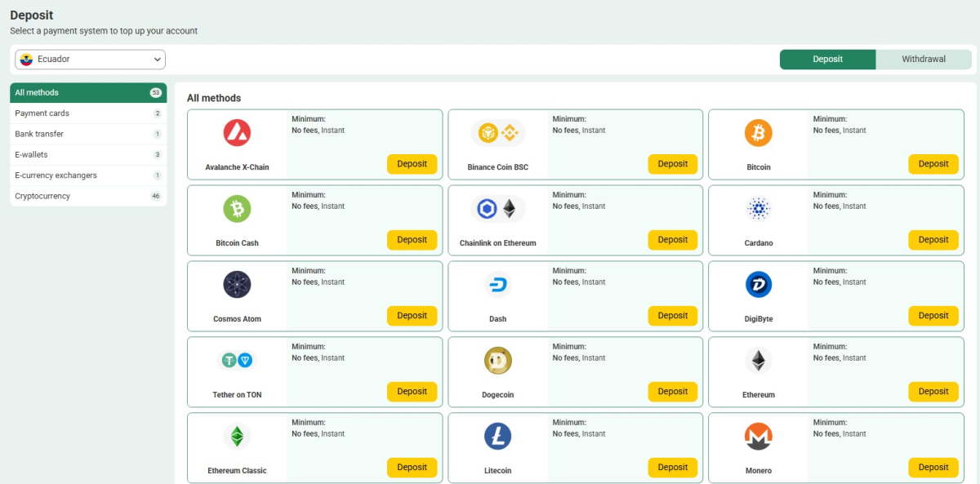Deposit with Ethereum Classic
Screen dimensions: 980x484
[x=412, y=468]
